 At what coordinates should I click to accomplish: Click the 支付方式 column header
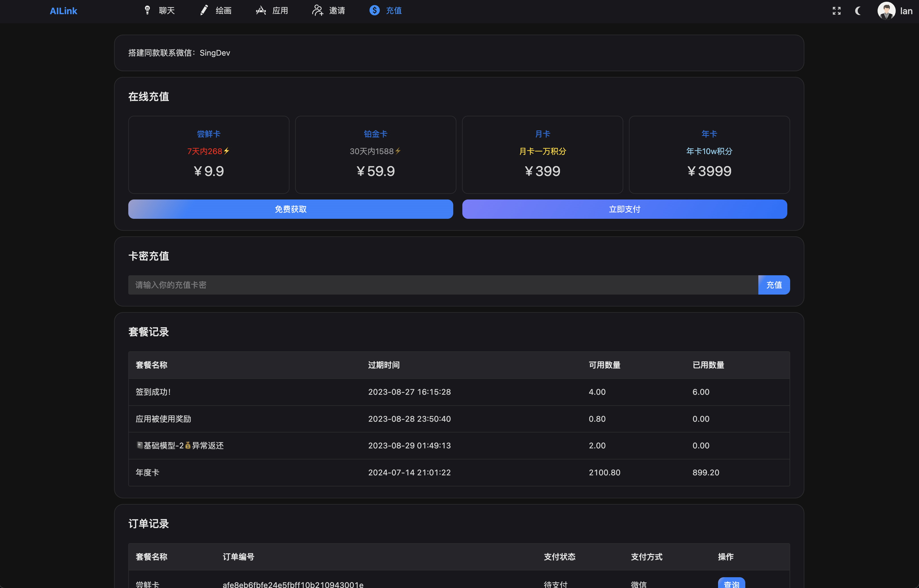pos(646,557)
